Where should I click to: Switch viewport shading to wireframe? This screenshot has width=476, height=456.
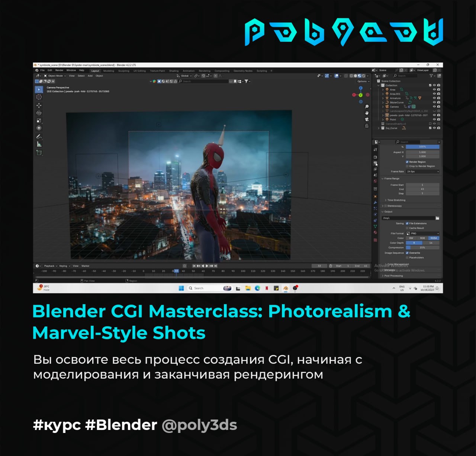tap(351, 76)
